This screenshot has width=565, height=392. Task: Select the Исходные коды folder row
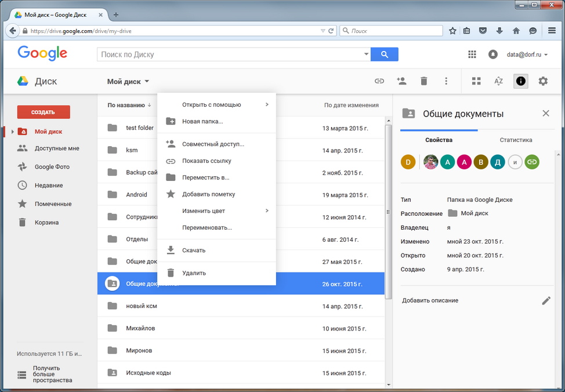pos(241,372)
